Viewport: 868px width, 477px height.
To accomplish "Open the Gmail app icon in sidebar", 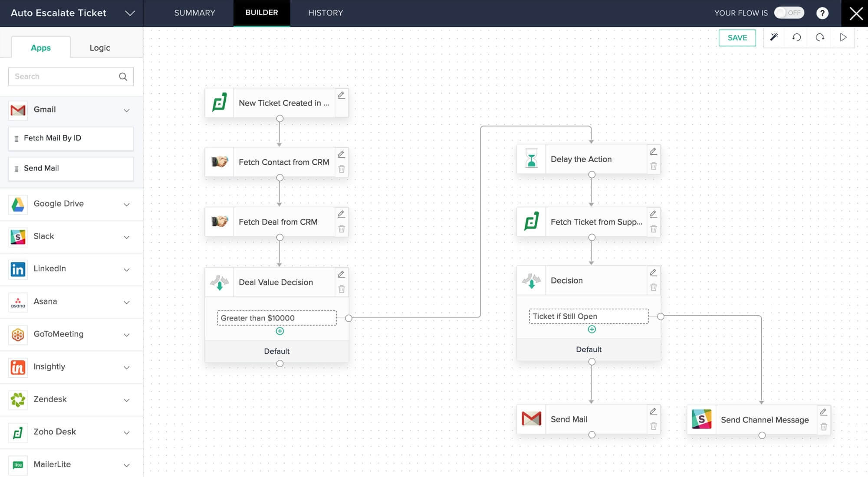I will [18, 110].
